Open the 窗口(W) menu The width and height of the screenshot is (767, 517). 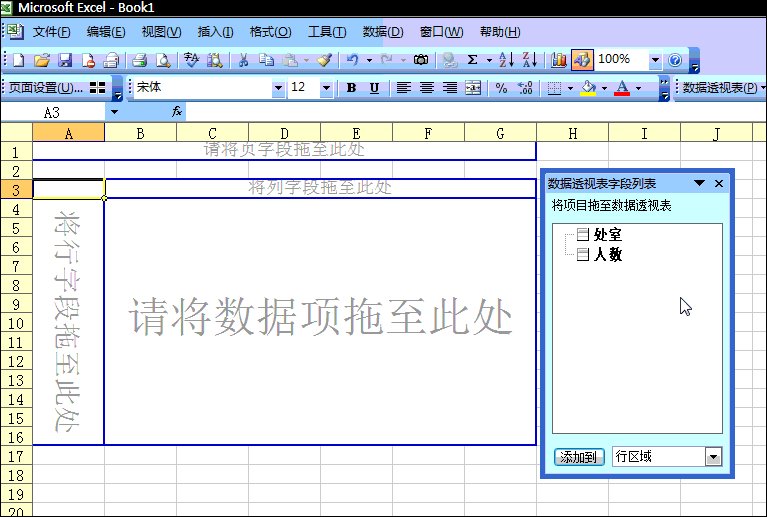coord(441,32)
